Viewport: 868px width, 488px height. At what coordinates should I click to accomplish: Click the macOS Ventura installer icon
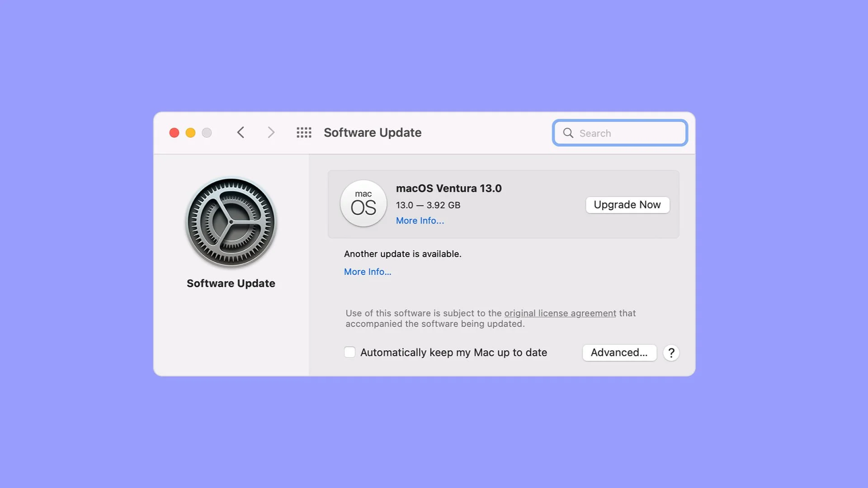[363, 204]
